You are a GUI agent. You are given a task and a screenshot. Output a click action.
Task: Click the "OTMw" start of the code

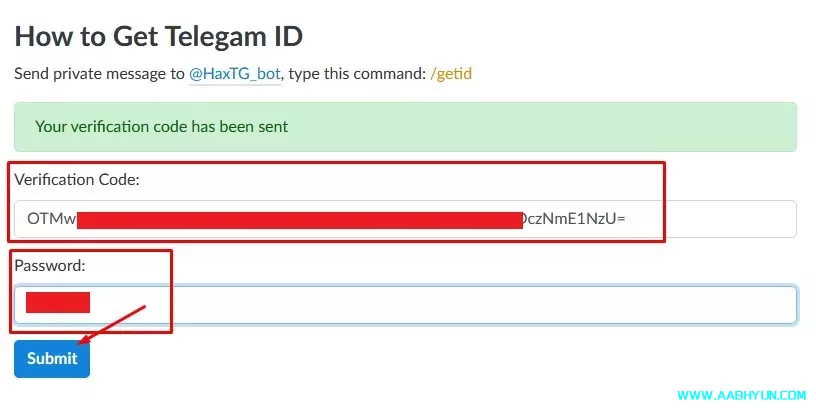[x=51, y=219]
